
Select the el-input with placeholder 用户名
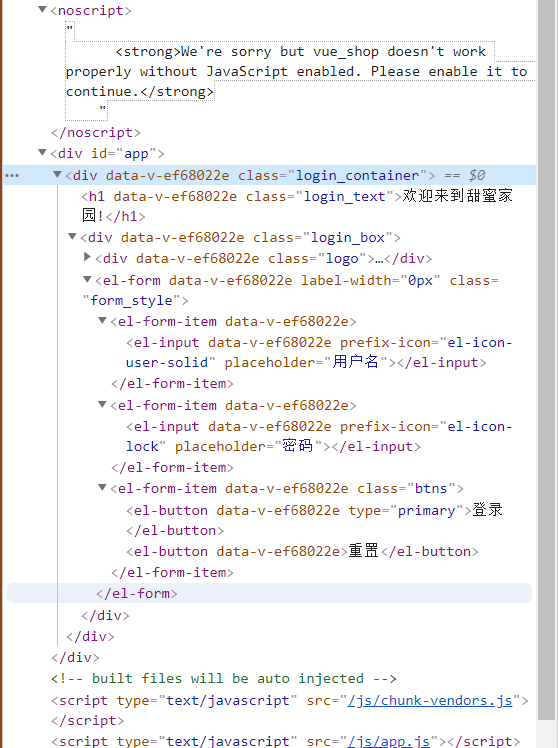pos(319,353)
